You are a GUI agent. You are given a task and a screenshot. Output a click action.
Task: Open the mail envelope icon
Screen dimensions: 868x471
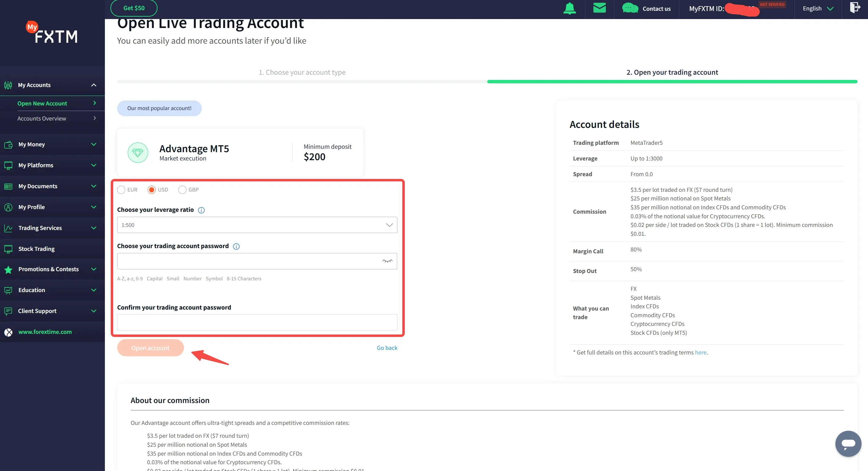click(599, 8)
